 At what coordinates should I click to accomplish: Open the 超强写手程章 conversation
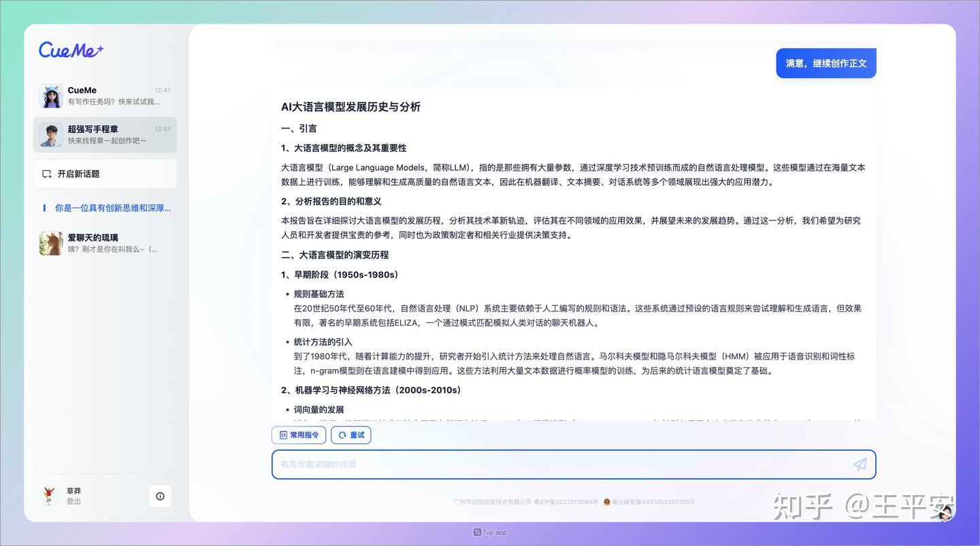pyautogui.click(x=105, y=135)
